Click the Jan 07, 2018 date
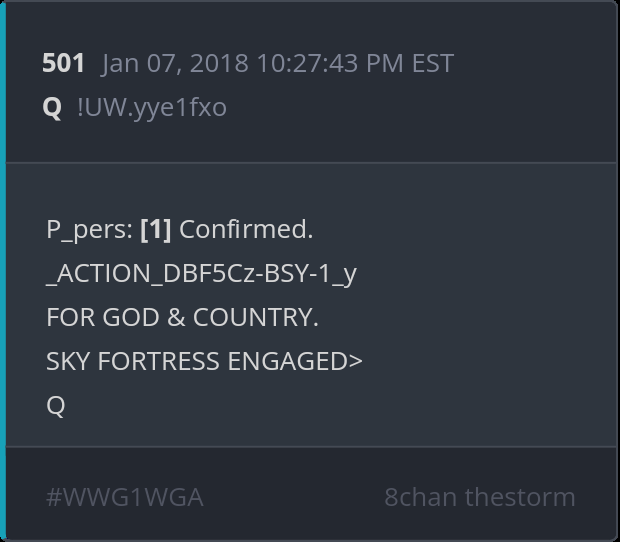 coord(176,63)
